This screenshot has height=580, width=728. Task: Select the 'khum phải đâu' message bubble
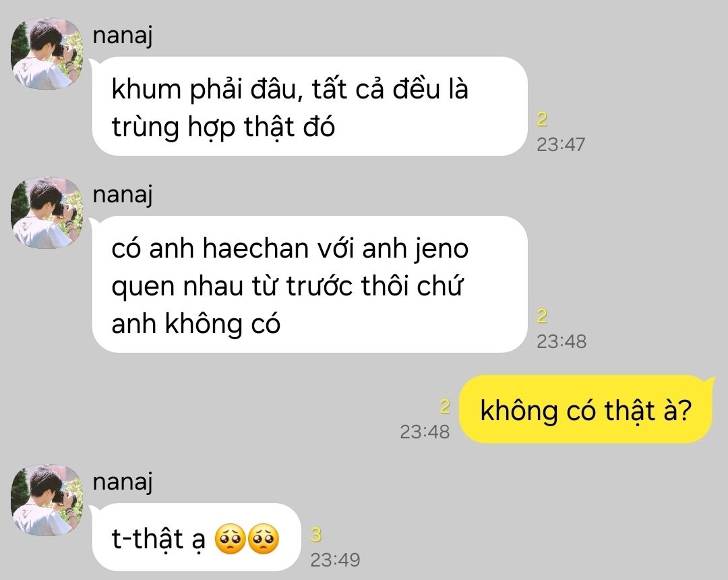pyautogui.click(x=309, y=107)
